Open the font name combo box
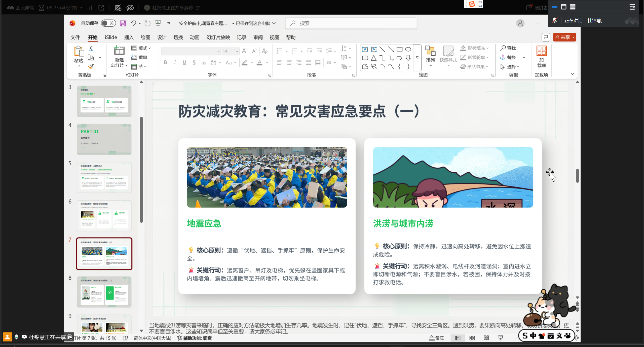The height and width of the screenshot is (347, 644). [x=191, y=51]
